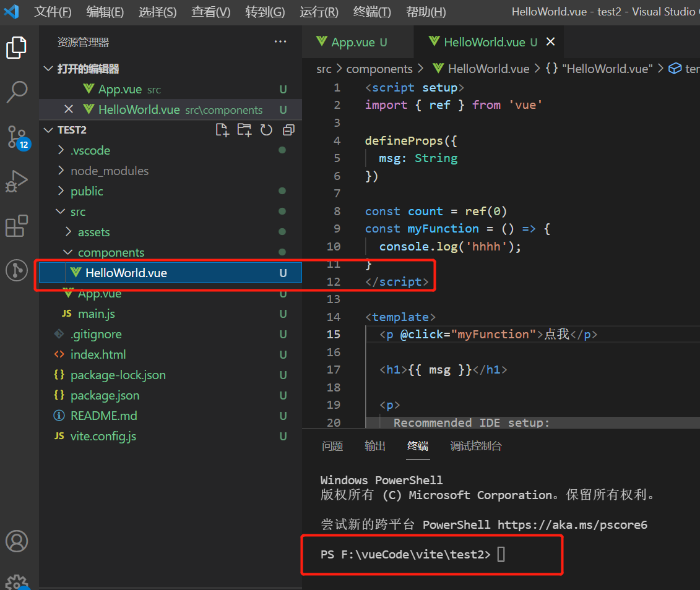This screenshot has width=700, height=590.
Task: Open the Explorer view in activity bar
Action: 17,47
